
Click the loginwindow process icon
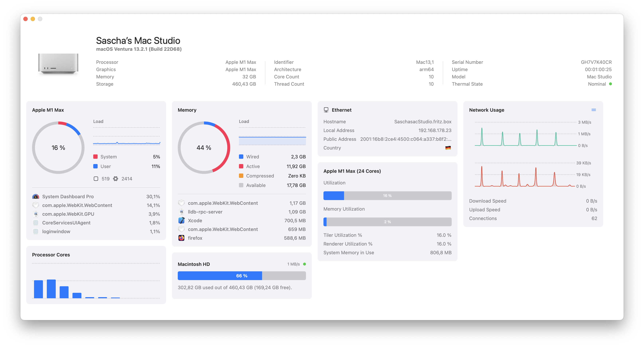click(x=36, y=231)
